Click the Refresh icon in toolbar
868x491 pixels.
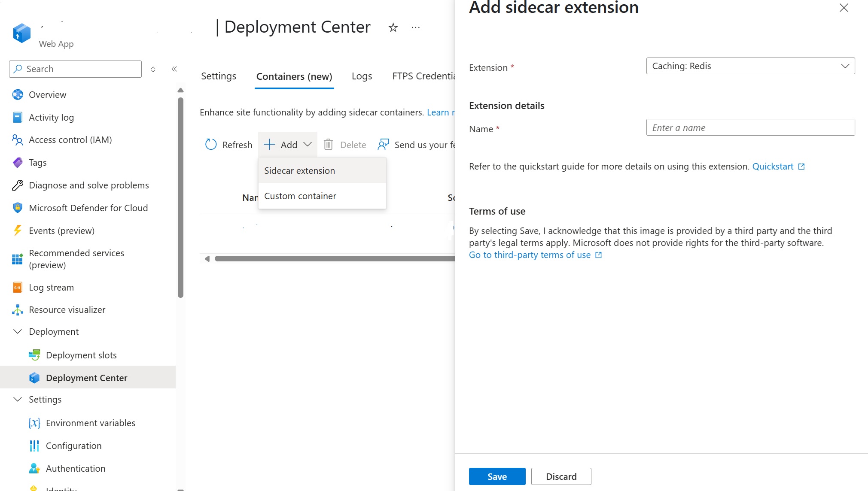click(211, 145)
